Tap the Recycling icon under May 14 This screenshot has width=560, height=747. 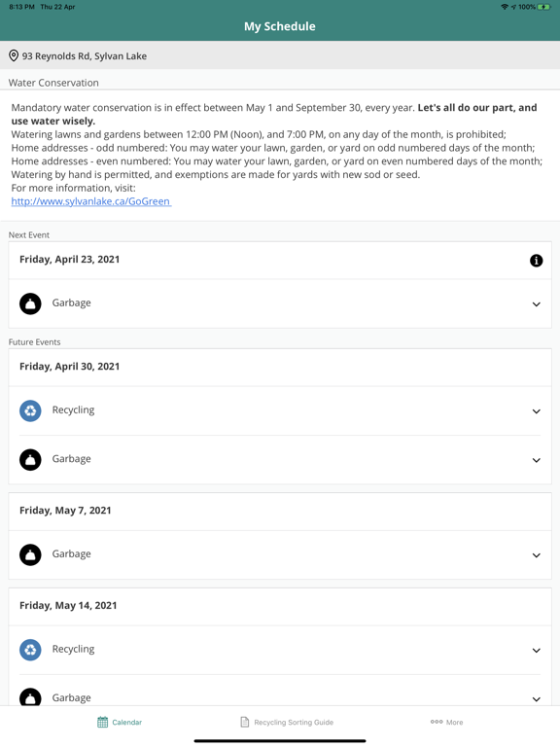coord(30,650)
